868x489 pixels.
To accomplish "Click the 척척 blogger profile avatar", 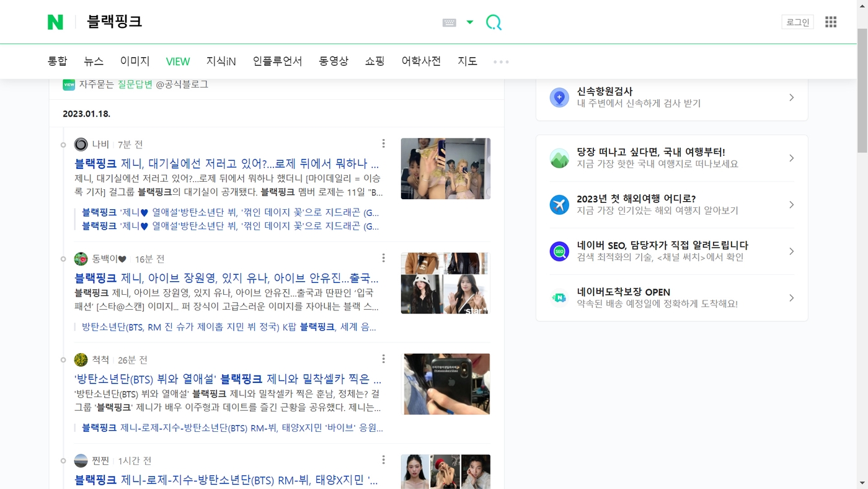I will click(x=81, y=360).
